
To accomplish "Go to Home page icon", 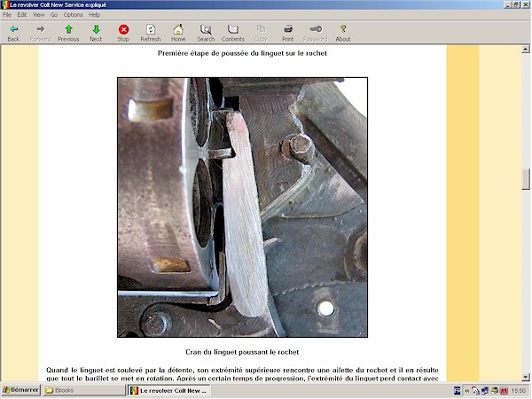I will click(178, 33).
